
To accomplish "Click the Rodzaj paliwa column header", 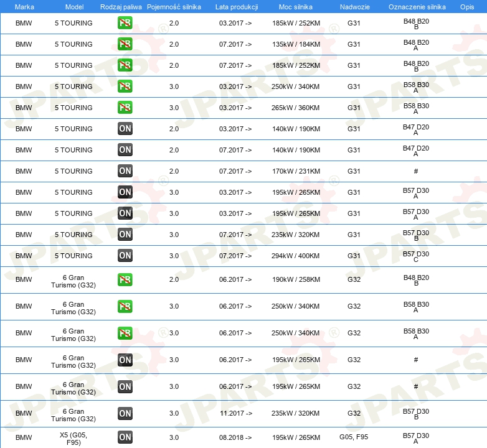I will (121, 7).
